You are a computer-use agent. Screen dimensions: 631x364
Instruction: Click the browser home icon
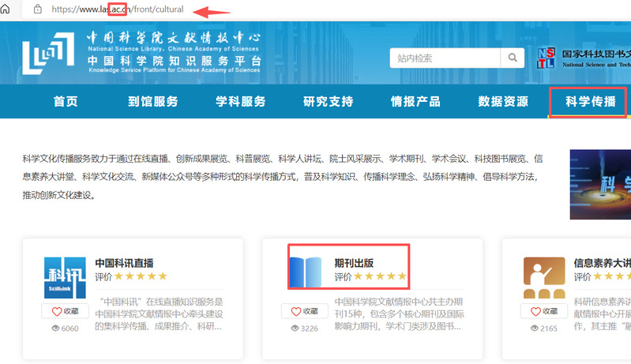click(x=6, y=9)
